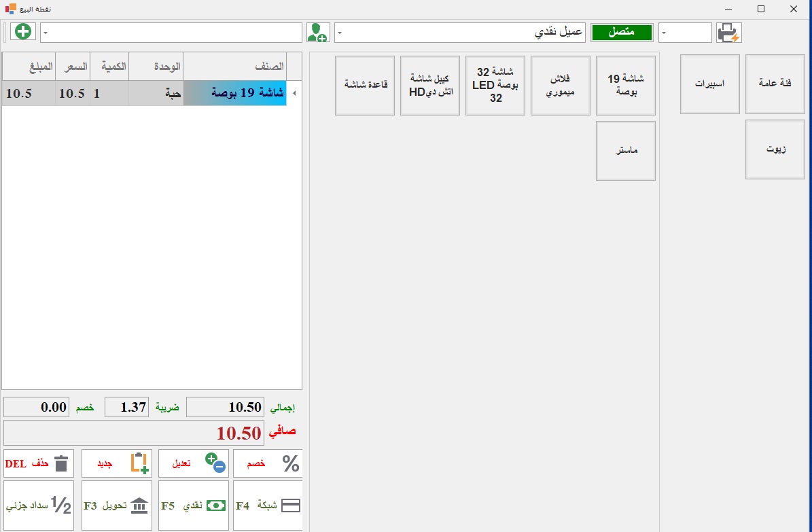The width and height of the screenshot is (812, 532).
Task: Click the add customer icon
Action: coord(317,33)
